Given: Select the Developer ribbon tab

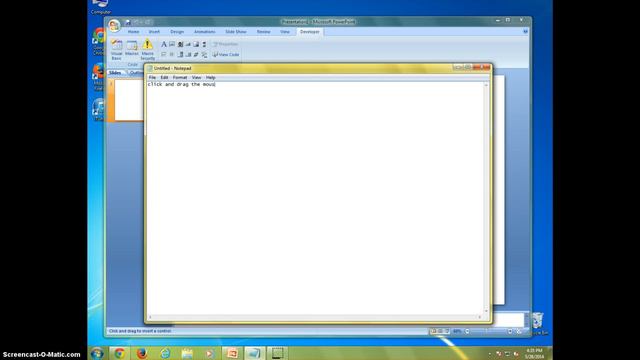Looking at the screenshot, I should pos(310,31).
